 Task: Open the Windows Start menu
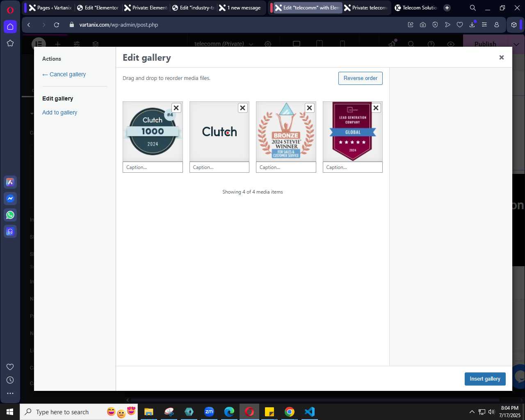(x=10, y=412)
